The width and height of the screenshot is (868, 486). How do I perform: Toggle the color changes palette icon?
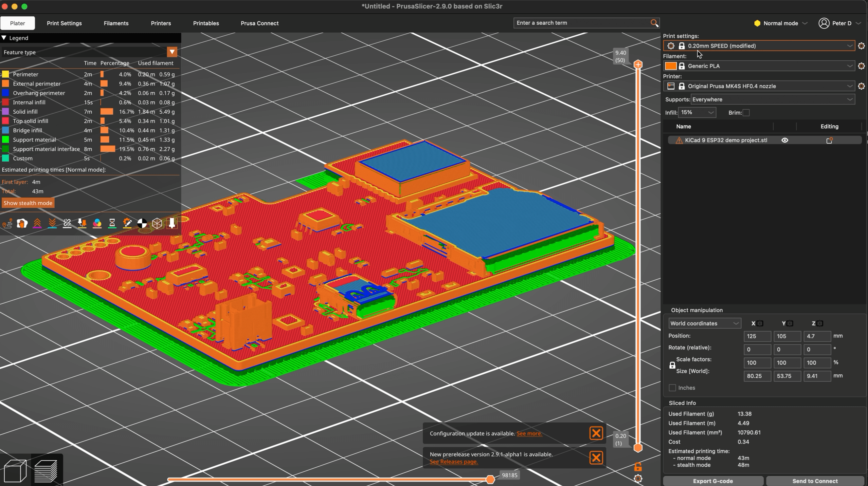[x=97, y=224]
